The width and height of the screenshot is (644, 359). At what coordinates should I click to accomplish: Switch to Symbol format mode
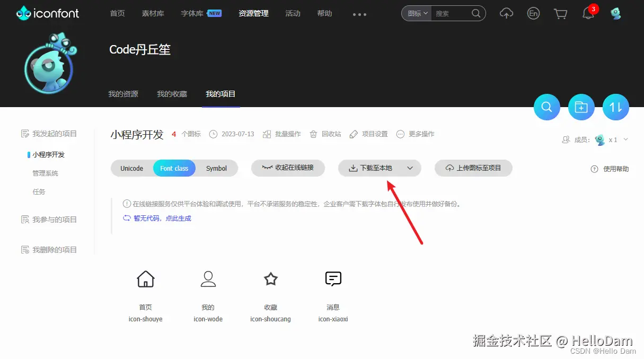click(x=216, y=168)
